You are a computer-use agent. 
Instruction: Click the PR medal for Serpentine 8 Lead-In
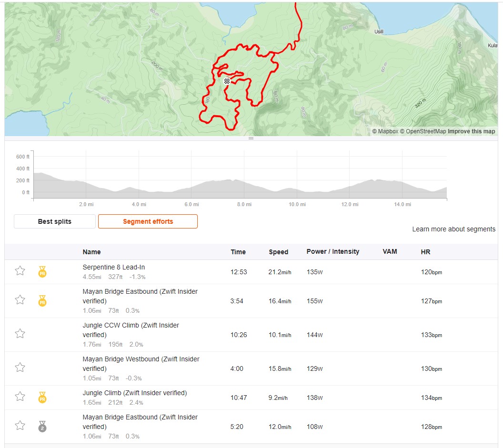(42, 272)
